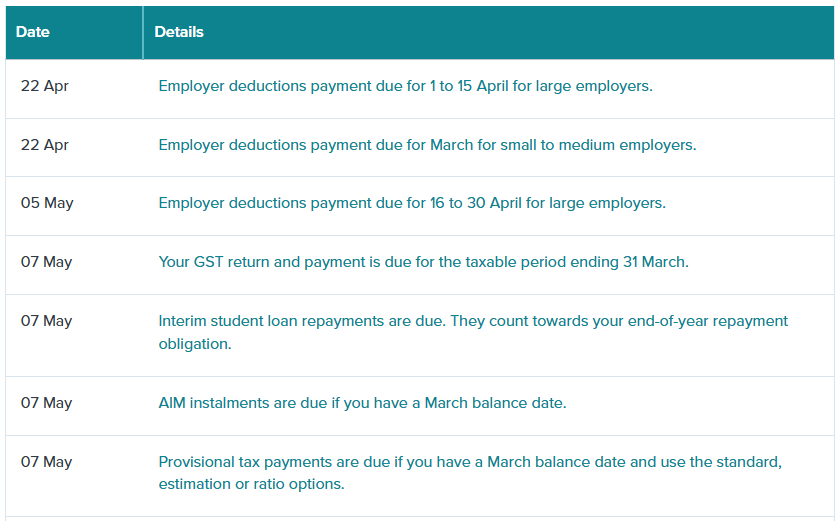Open the 1 to 15 April employer deductions link
Viewport: 840px width, 521px height.
[x=405, y=86]
